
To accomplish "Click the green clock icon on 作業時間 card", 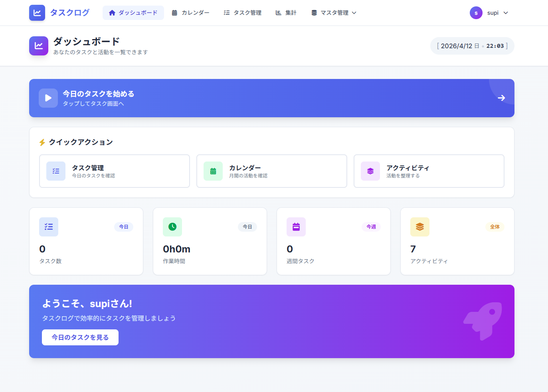I will click(x=172, y=227).
